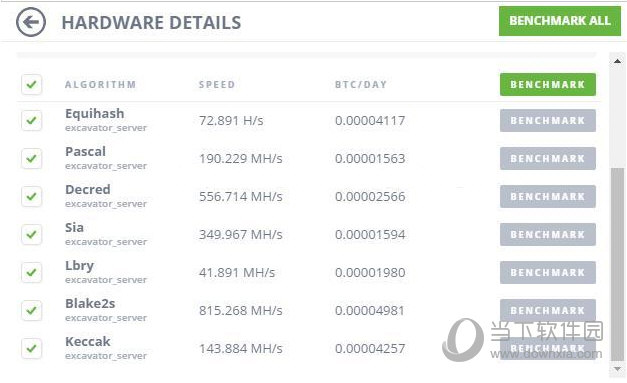Click the Benchmark All button

tap(559, 21)
